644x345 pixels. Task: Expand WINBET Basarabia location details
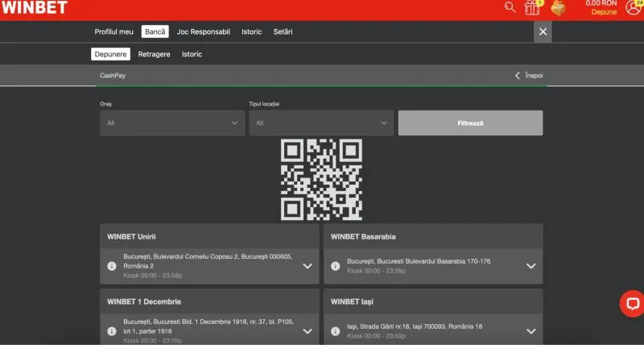pos(531,266)
